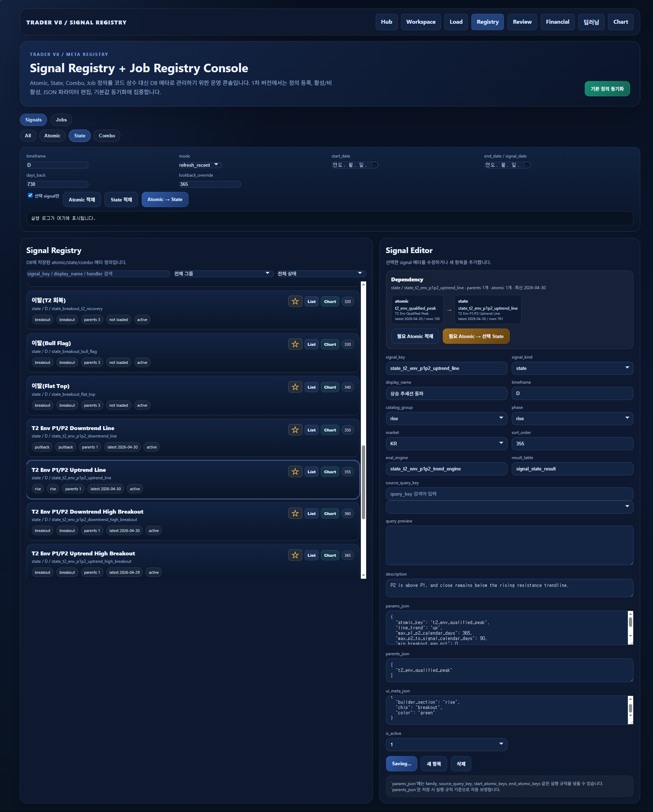
Task: Click the display_name field
Action: 446,393
